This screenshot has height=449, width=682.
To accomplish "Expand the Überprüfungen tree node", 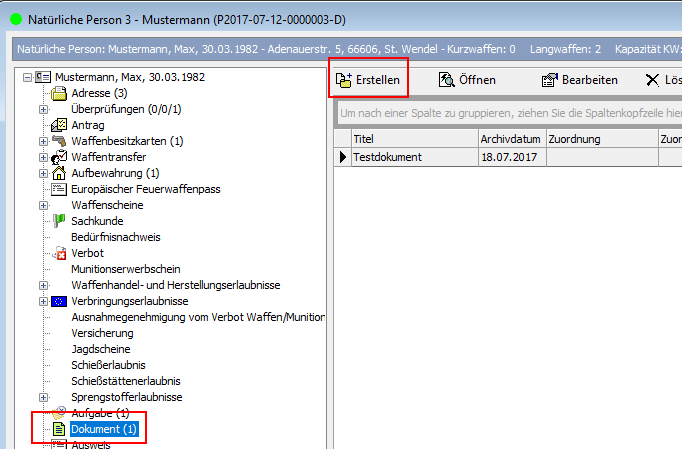I will pyautogui.click(x=43, y=109).
